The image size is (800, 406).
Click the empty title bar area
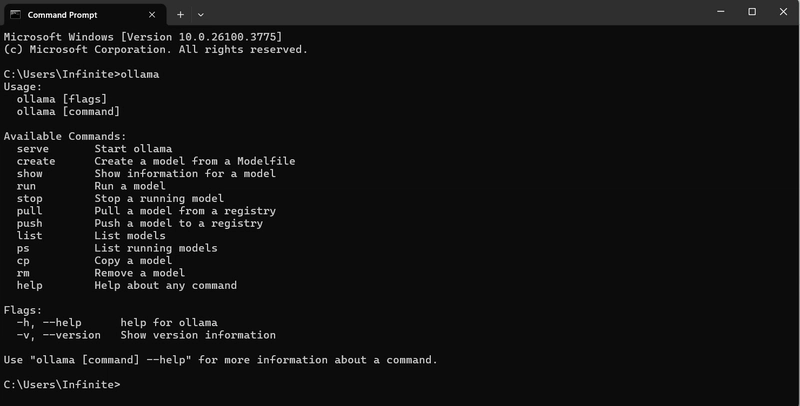tap(454, 12)
